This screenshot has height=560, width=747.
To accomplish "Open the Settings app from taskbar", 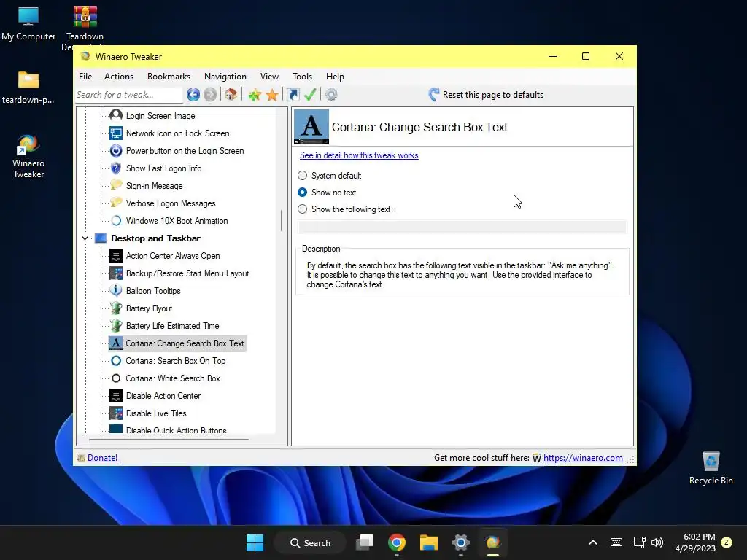I will click(461, 542).
